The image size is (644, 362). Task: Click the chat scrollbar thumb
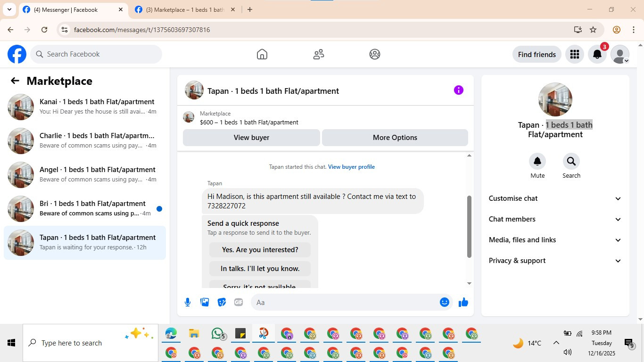tap(469, 227)
